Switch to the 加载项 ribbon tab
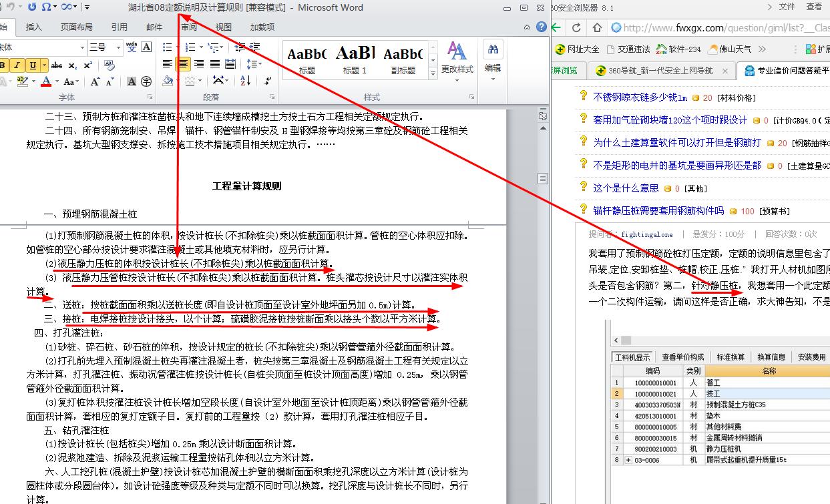The image size is (830, 504). [x=262, y=27]
